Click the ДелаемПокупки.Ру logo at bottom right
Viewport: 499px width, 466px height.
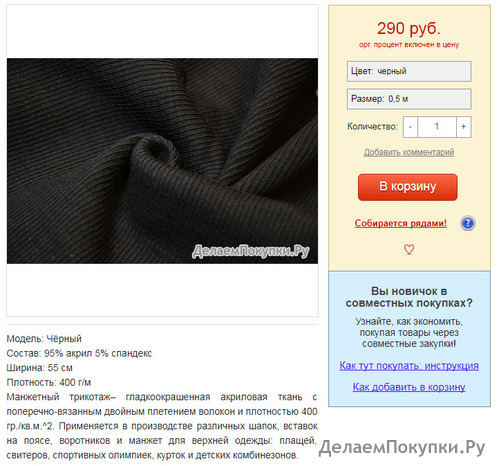coord(402,448)
